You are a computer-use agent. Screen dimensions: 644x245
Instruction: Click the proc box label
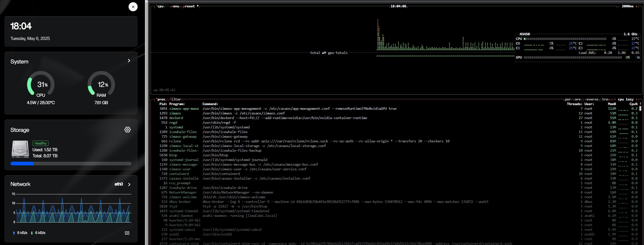coord(160,99)
